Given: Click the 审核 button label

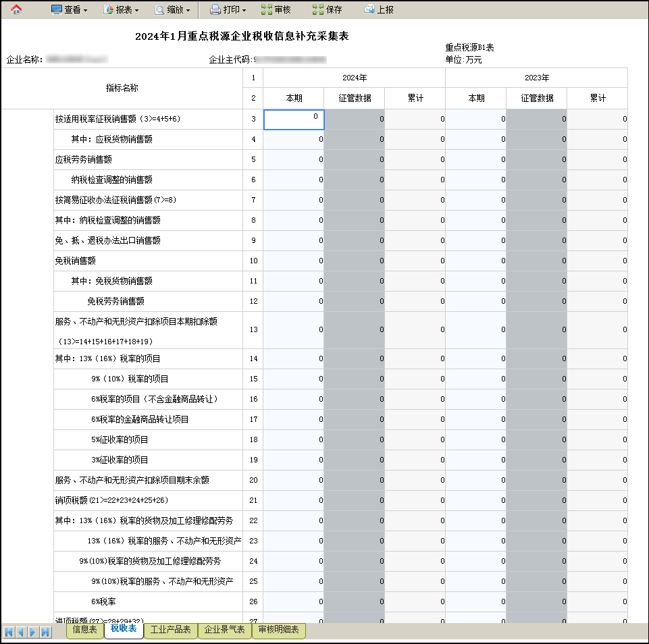Looking at the screenshot, I should tap(283, 9).
